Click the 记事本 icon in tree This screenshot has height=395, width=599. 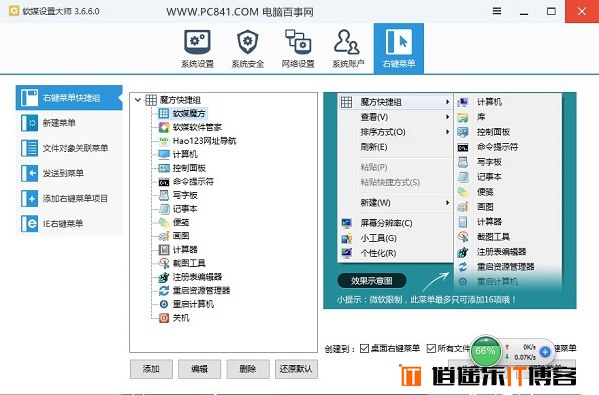pos(164,209)
